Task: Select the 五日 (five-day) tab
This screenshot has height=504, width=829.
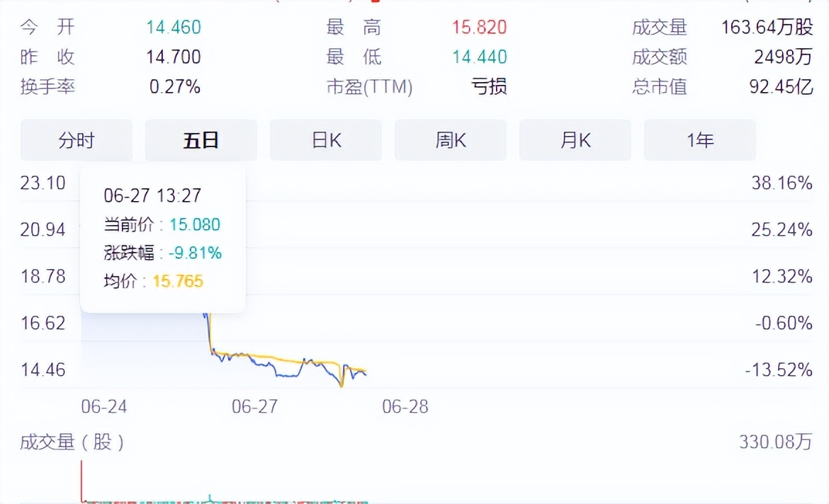Action: click(201, 140)
